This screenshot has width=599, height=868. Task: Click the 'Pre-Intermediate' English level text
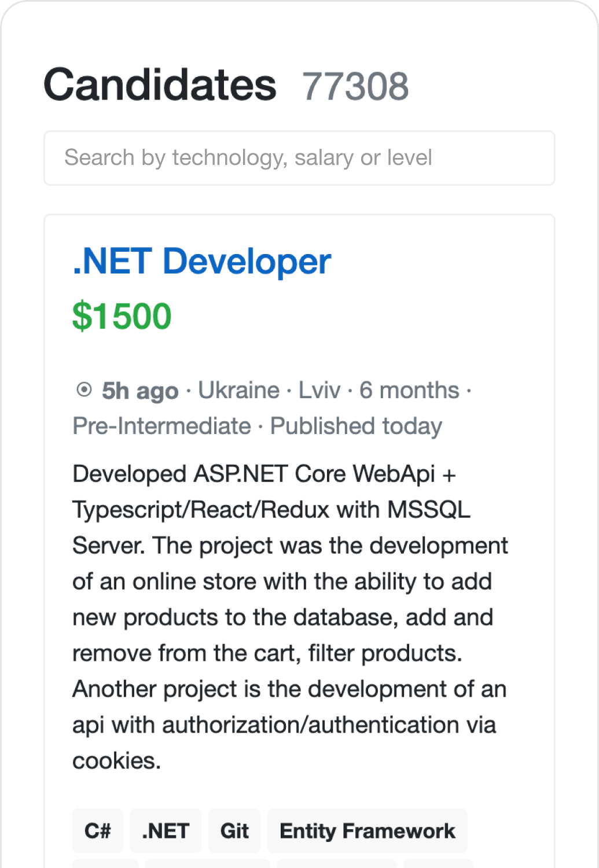pyautogui.click(x=162, y=426)
